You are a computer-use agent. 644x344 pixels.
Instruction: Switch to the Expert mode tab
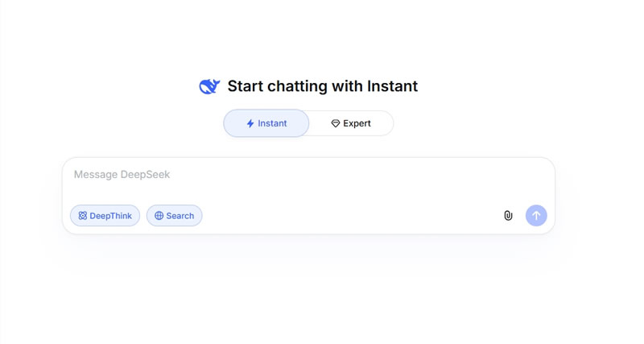[x=351, y=123]
